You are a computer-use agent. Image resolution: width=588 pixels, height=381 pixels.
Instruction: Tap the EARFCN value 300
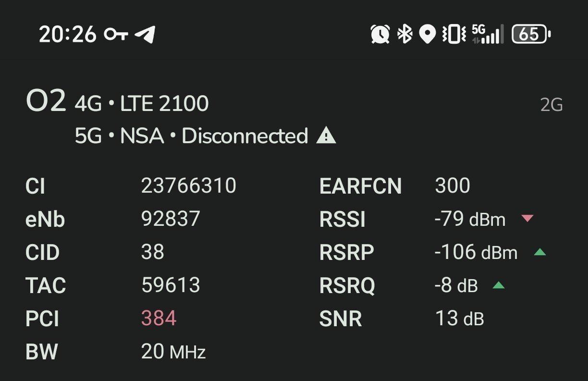[452, 185]
